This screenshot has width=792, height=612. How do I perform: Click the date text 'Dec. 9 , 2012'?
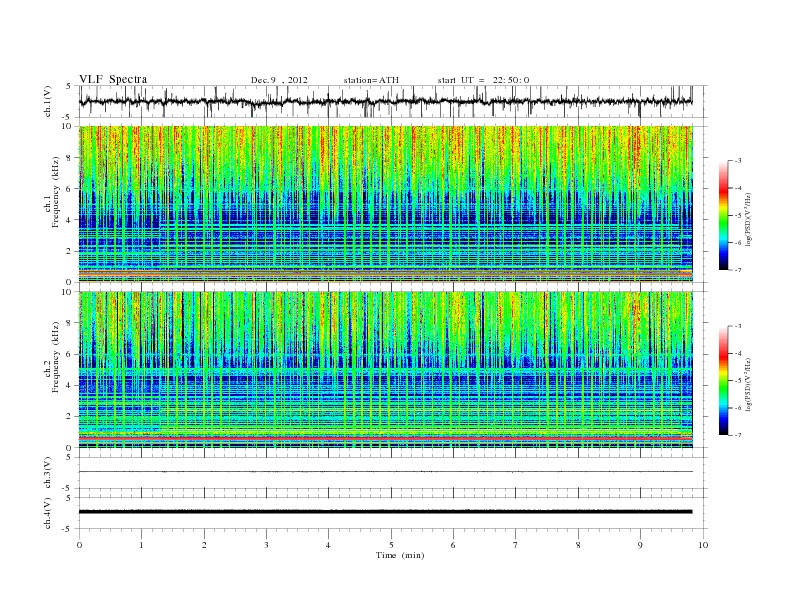pos(279,80)
